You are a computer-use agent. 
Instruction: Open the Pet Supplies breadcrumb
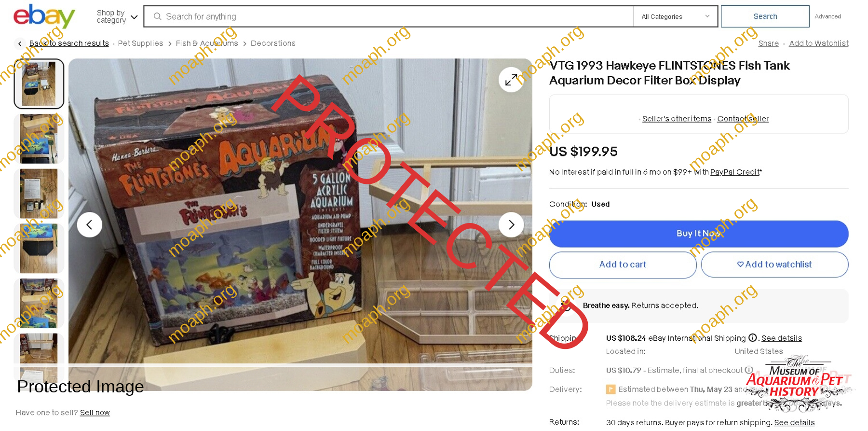140,43
